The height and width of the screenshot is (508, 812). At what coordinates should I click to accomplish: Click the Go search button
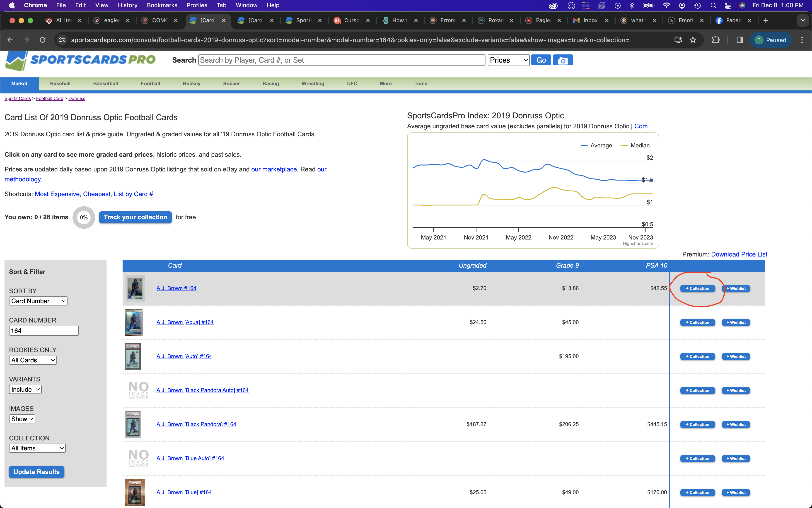pyautogui.click(x=541, y=60)
